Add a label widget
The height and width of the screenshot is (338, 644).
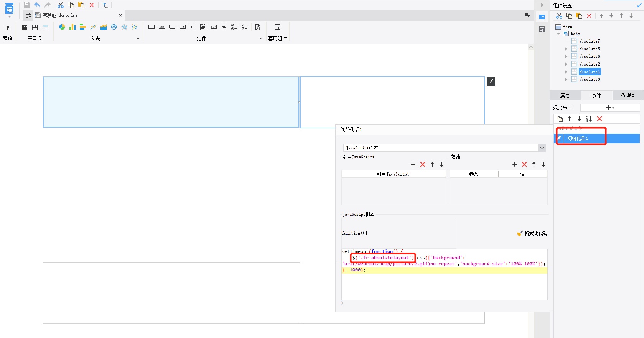point(162,27)
